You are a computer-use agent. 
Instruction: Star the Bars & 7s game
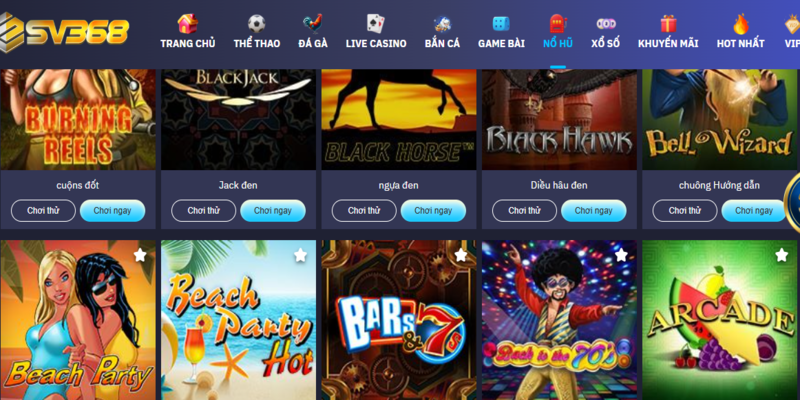pos(461,256)
